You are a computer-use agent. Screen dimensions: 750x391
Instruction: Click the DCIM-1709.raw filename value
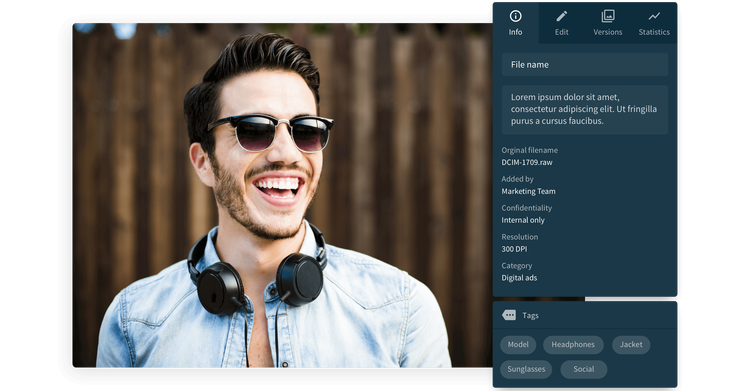[527, 162]
